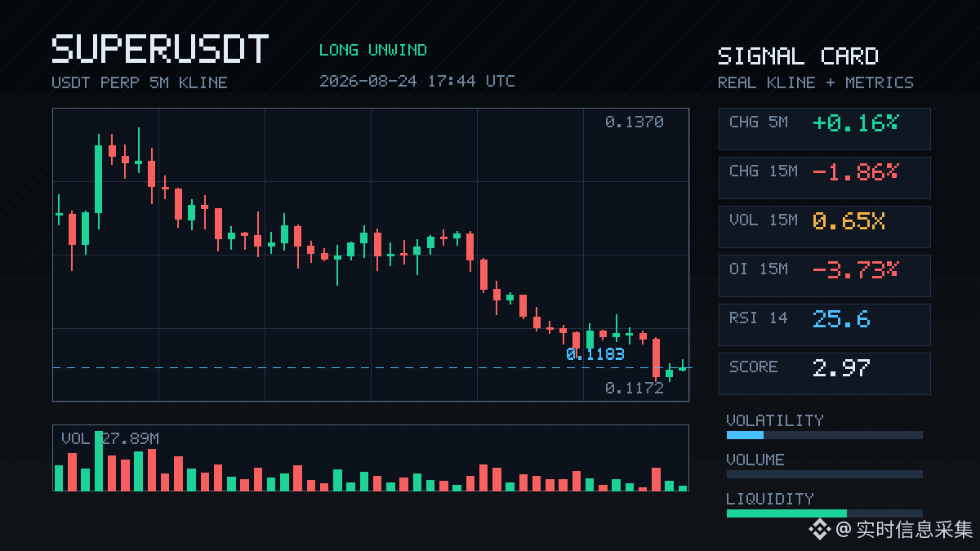Select the RSI 14 value 25.6 card

click(x=824, y=325)
